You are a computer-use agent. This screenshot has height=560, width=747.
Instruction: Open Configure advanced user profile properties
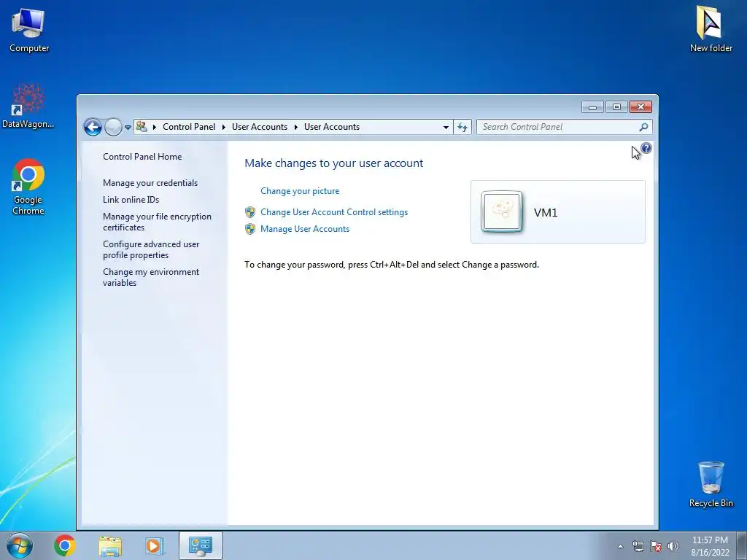click(151, 249)
